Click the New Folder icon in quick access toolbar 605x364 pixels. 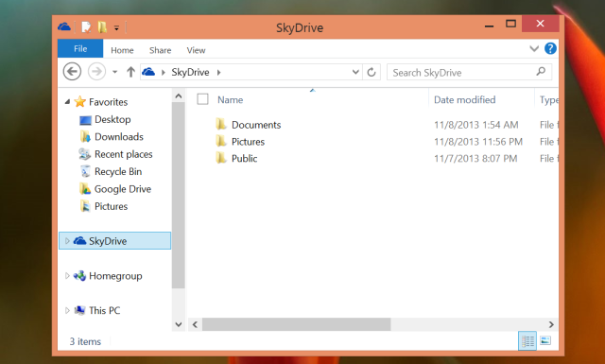[x=102, y=27]
